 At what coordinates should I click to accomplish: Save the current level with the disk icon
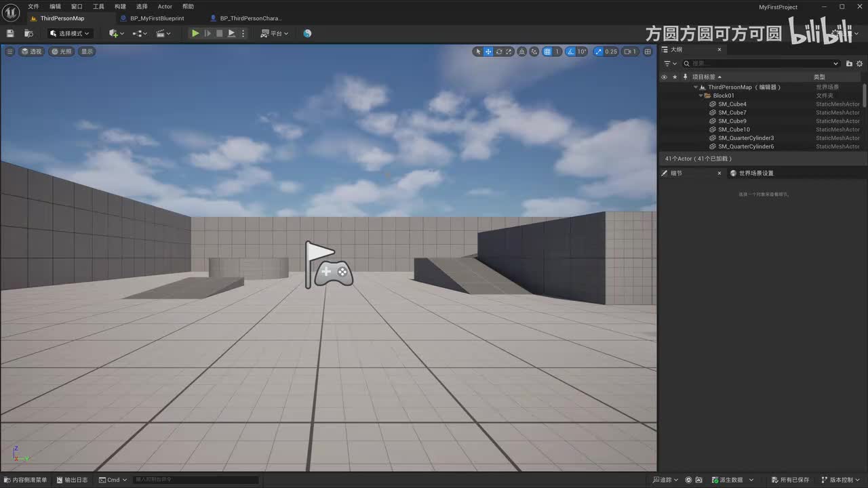pyautogui.click(x=10, y=33)
